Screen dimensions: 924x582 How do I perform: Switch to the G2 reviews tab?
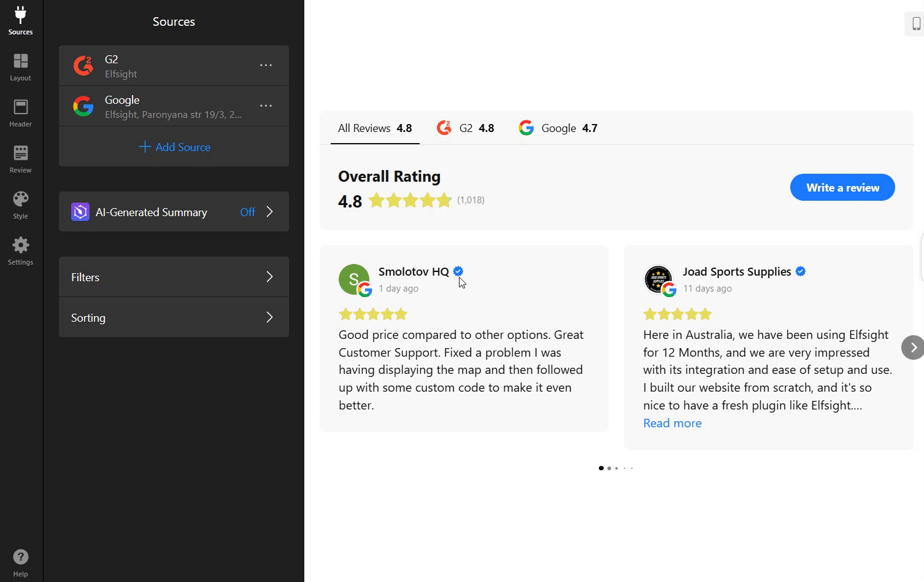pos(466,128)
